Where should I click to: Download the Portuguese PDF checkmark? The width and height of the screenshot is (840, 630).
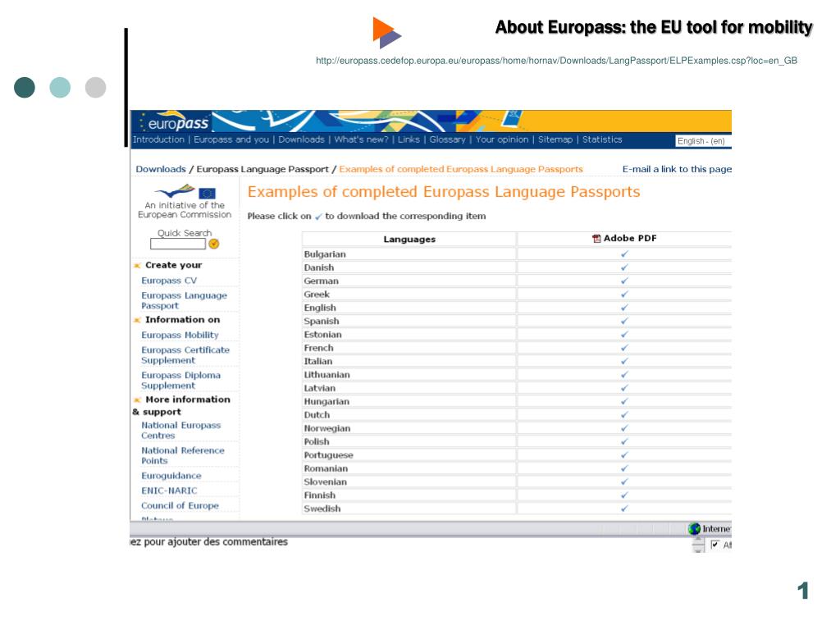(624, 454)
